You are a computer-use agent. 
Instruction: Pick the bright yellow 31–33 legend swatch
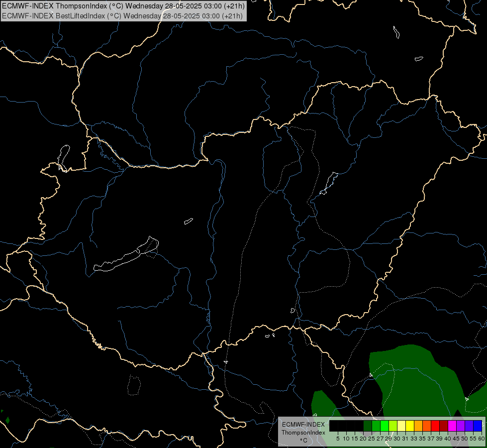[410, 426]
